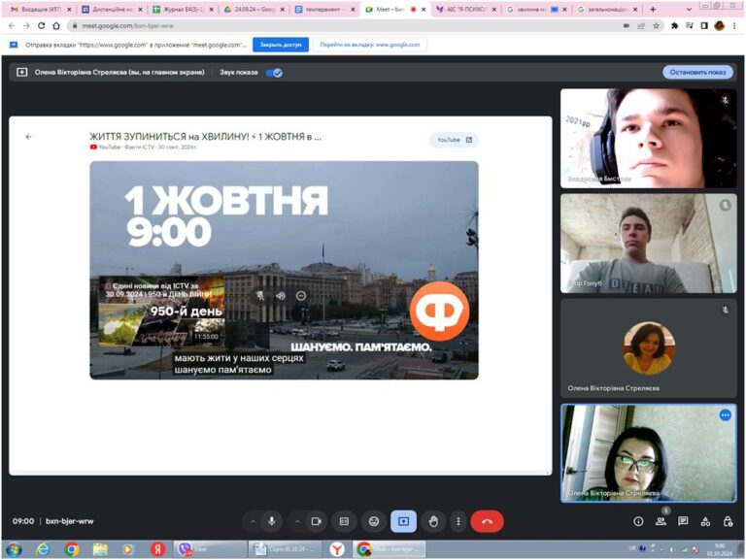Screen dimensions: 746x560
Task: Open Chrome three-dot menu
Action: click(734, 26)
